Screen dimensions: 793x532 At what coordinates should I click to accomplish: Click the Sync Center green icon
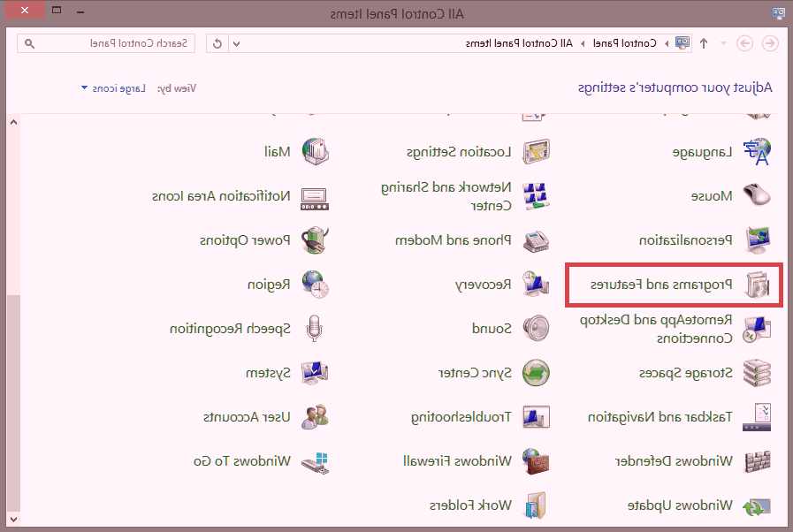point(536,373)
